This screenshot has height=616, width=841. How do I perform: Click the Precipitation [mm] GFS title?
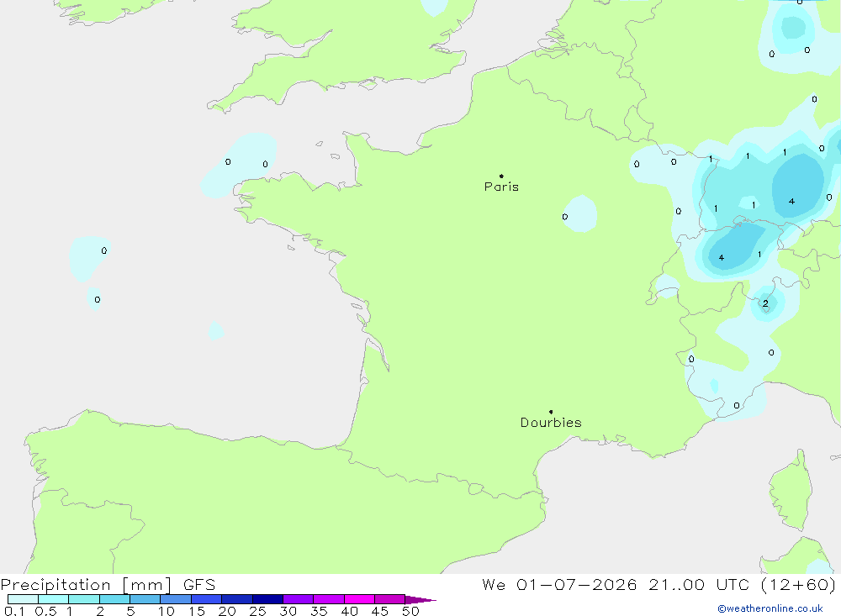tap(108, 585)
